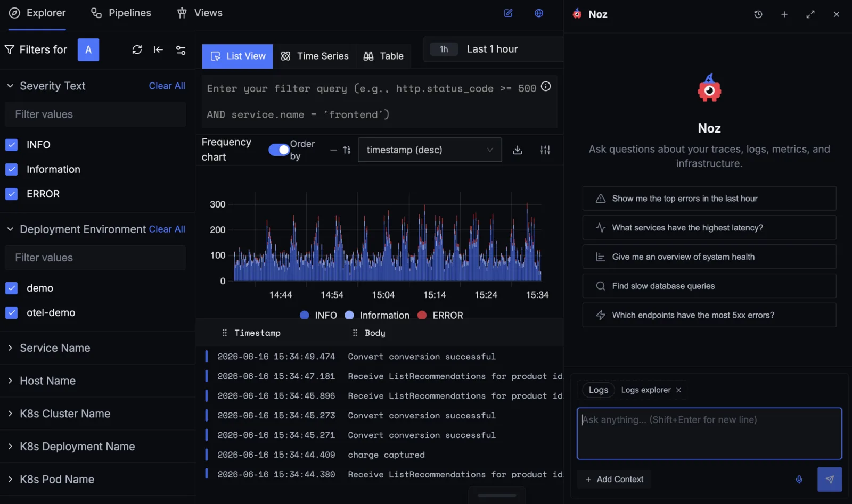Click the edit pencil icon in top bar

(x=509, y=13)
